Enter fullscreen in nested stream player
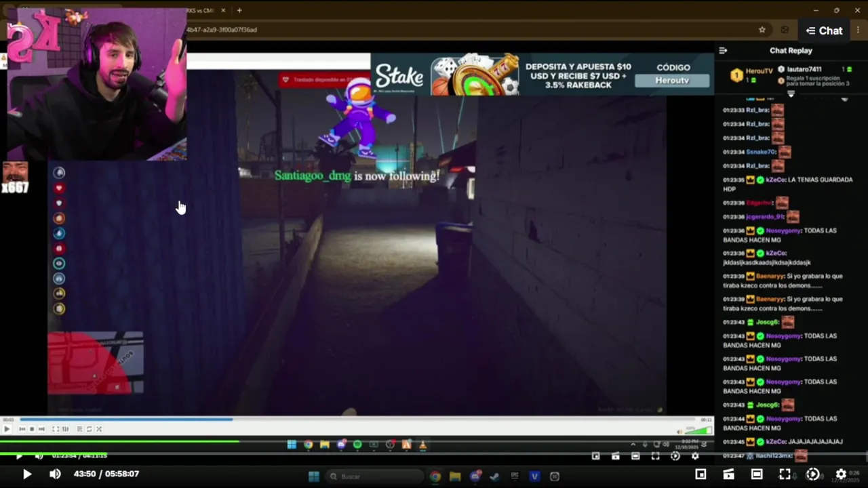This screenshot has height=488, width=868. (x=655, y=456)
